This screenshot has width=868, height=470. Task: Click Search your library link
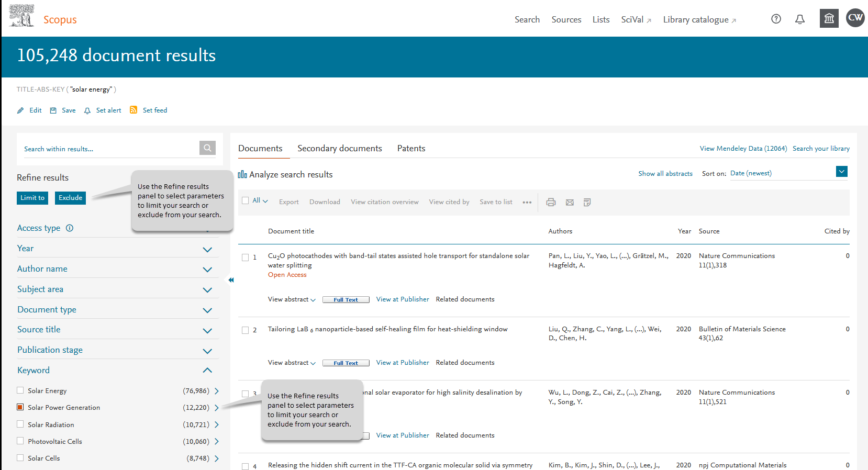coord(821,149)
